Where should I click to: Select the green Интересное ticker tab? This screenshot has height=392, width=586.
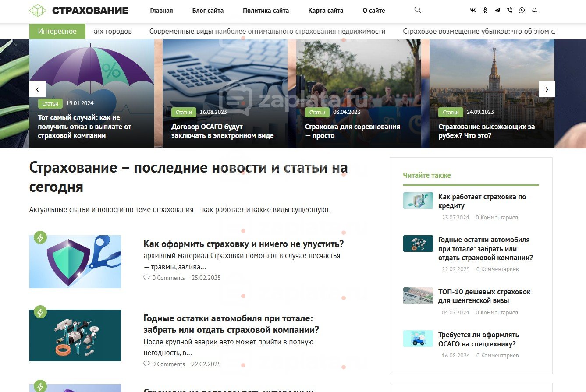(x=57, y=31)
